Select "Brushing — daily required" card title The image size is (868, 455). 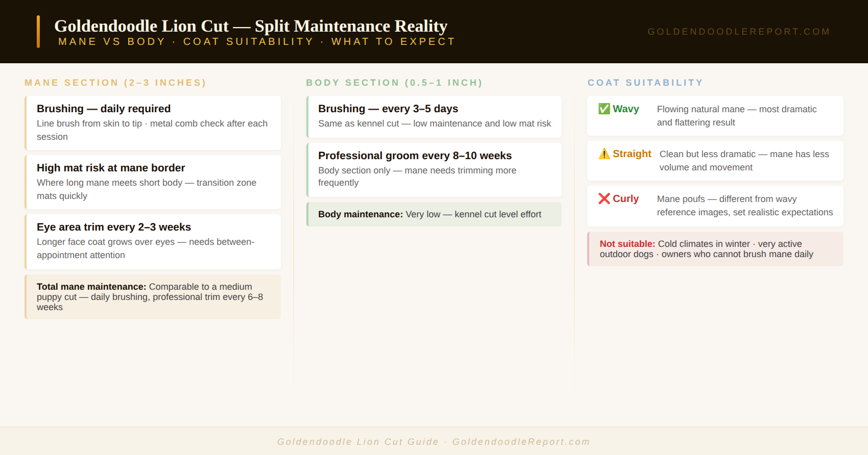point(104,109)
